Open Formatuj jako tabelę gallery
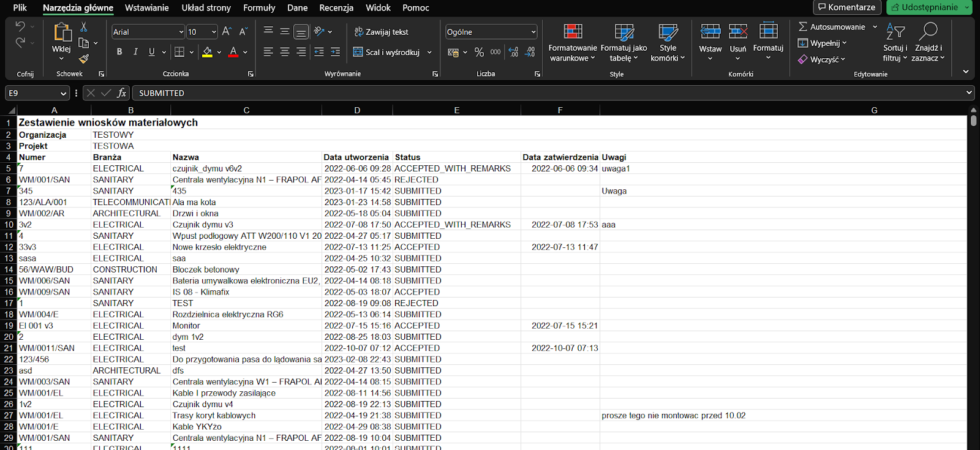Screen dimensions: 980x450 pos(624,42)
